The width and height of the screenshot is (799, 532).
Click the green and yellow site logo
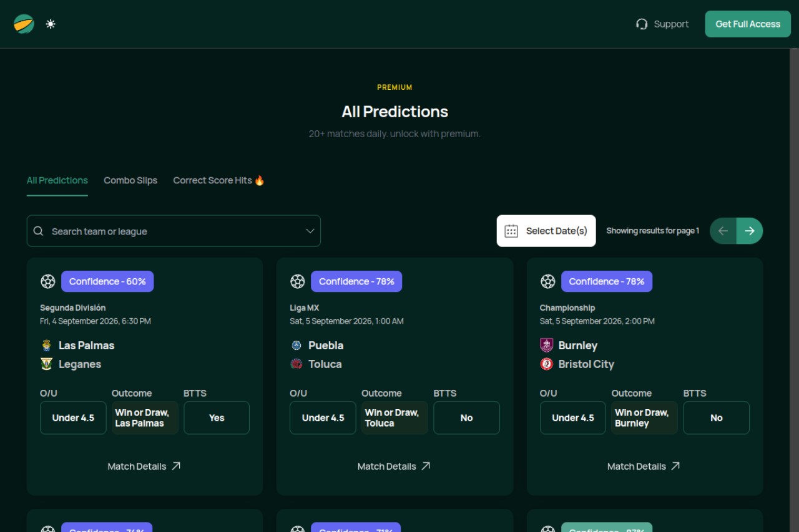point(24,24)
